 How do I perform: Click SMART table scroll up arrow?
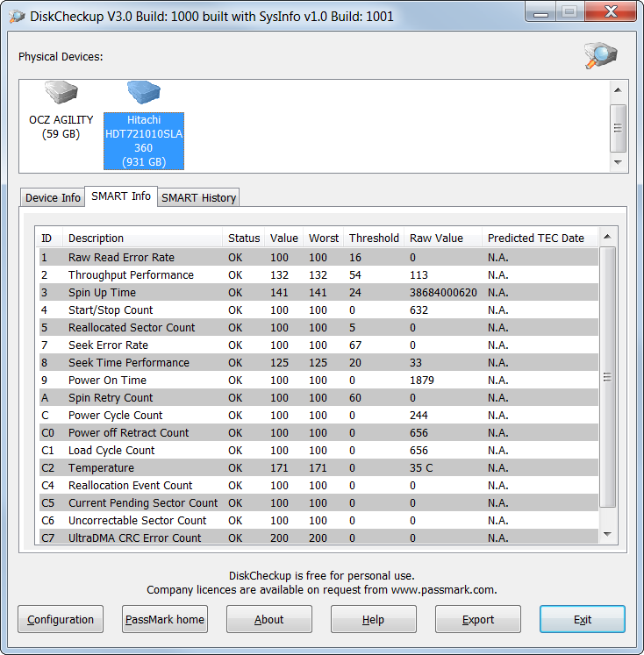(608, 237)
